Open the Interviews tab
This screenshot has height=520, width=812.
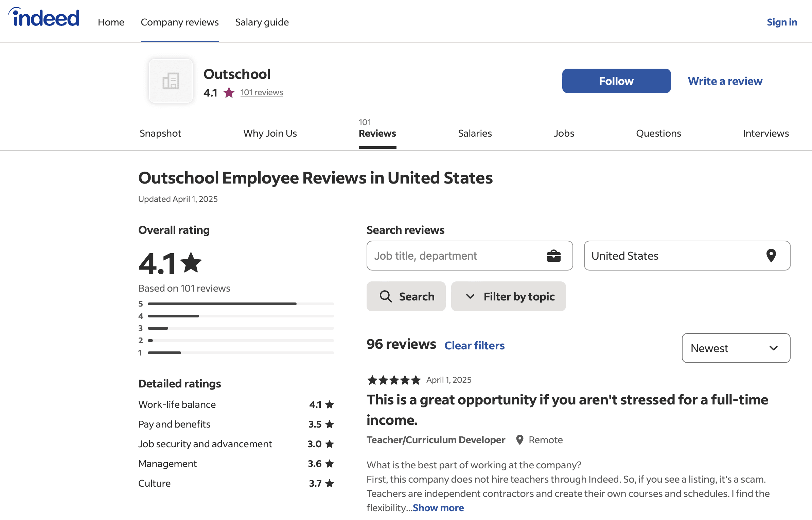pyautogui.click(x=766, y=133)
